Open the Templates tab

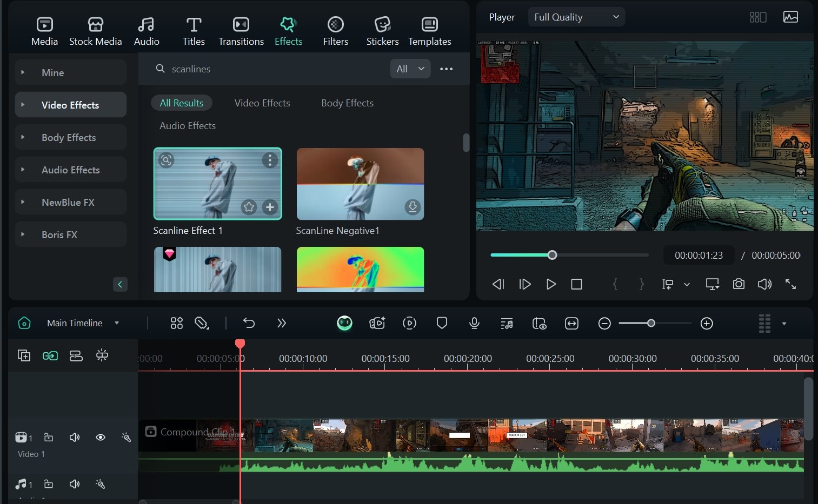click(x=430, y=31)
